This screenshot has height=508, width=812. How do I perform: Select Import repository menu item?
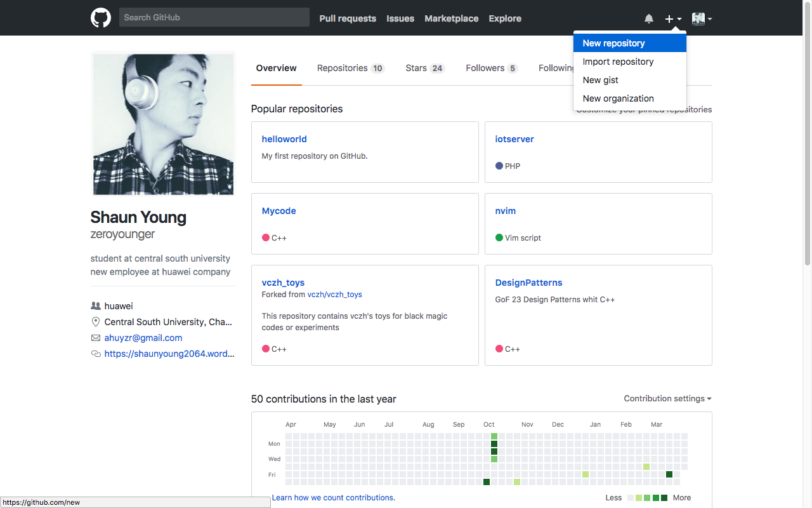(630, 62)
